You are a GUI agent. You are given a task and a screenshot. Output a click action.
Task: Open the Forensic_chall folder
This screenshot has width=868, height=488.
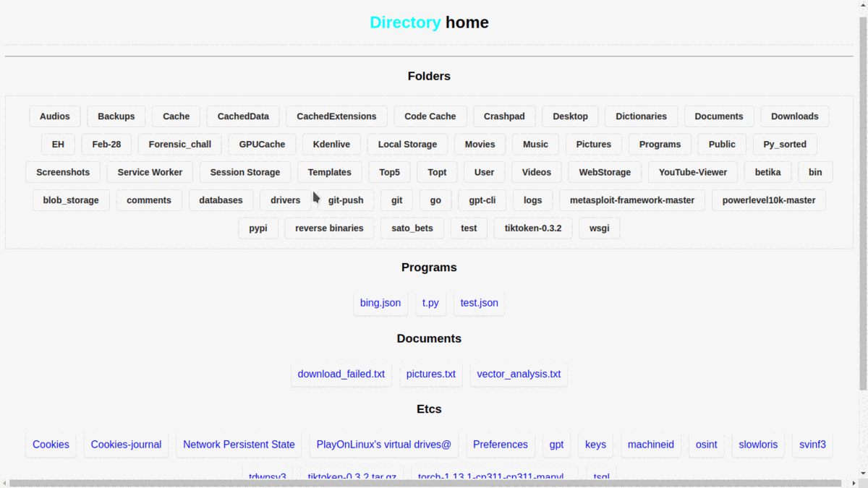pyautogui.click(x=180, y=145)
